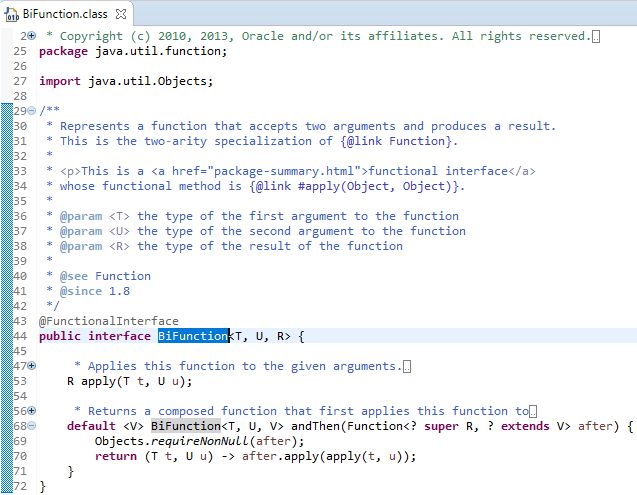Click '@param' tag on the <U> line
The image size is (637, 495).
click(x=81, y=231)
